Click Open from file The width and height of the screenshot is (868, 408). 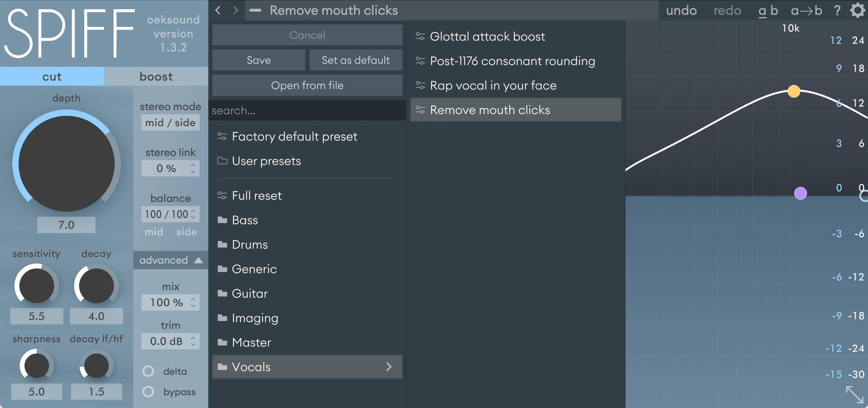(307, 85)
